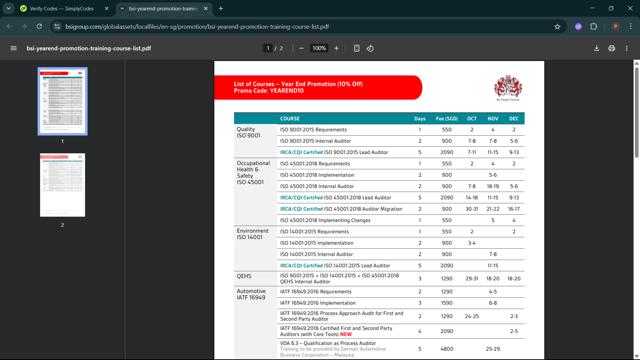
Task: Open a new browser tab
Action: click(221, 9)
